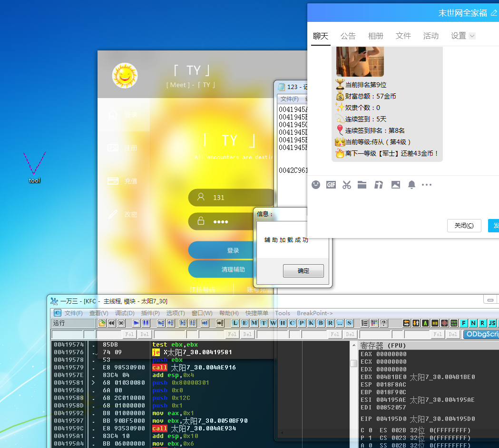Image resolution: width=499 pixels, height=448 pixels.
Task: Switch to the 活动 tab
Action: (x=431, y=36)
